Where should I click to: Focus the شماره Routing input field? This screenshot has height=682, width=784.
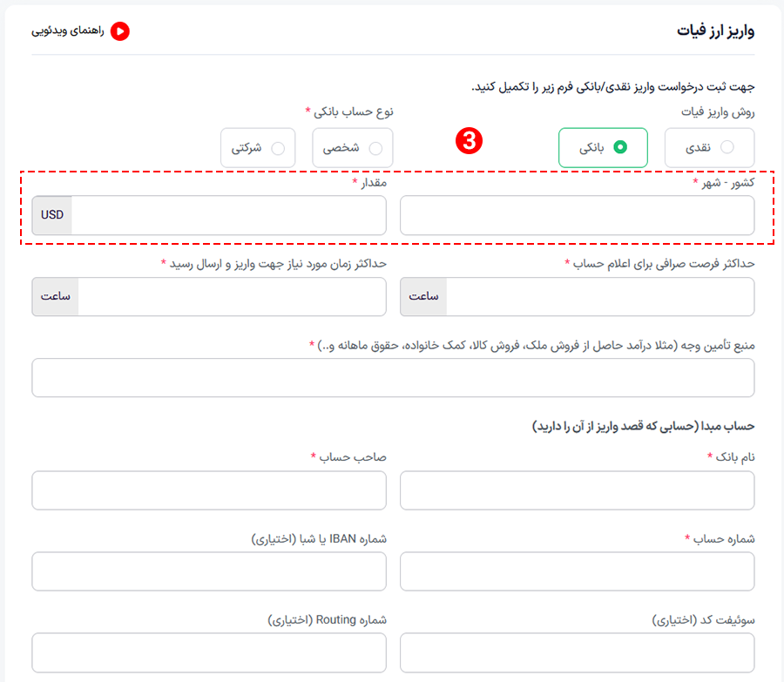[x=209, y=652]
